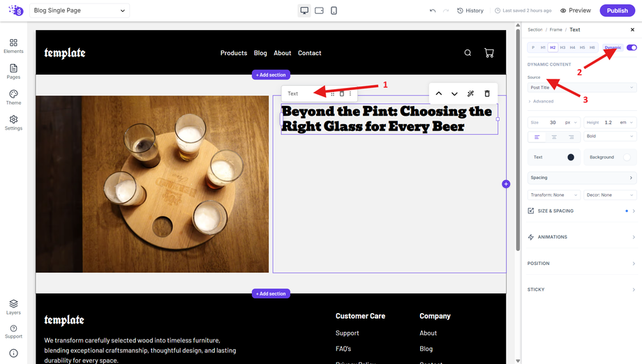Viewport: 642px width, 364px height.
Task: Expand the Position section
Action: 582,264
